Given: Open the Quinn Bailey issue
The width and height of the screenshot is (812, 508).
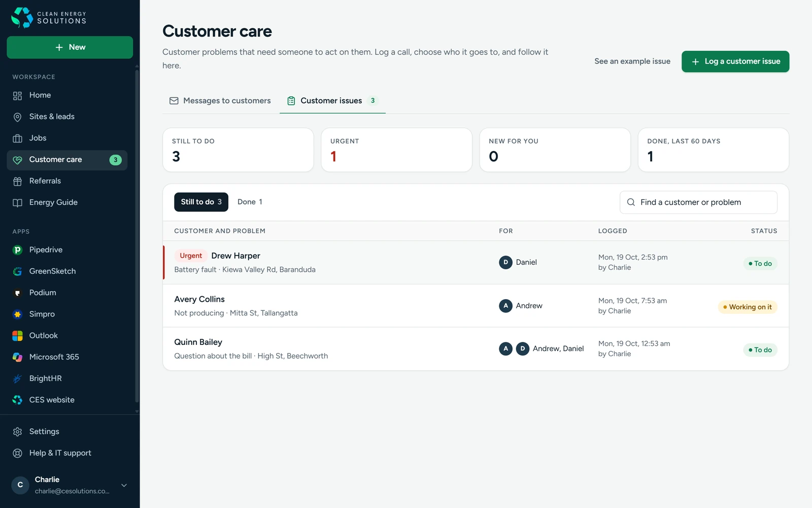Looking at the screenshot, I should [x=476, y=349].
